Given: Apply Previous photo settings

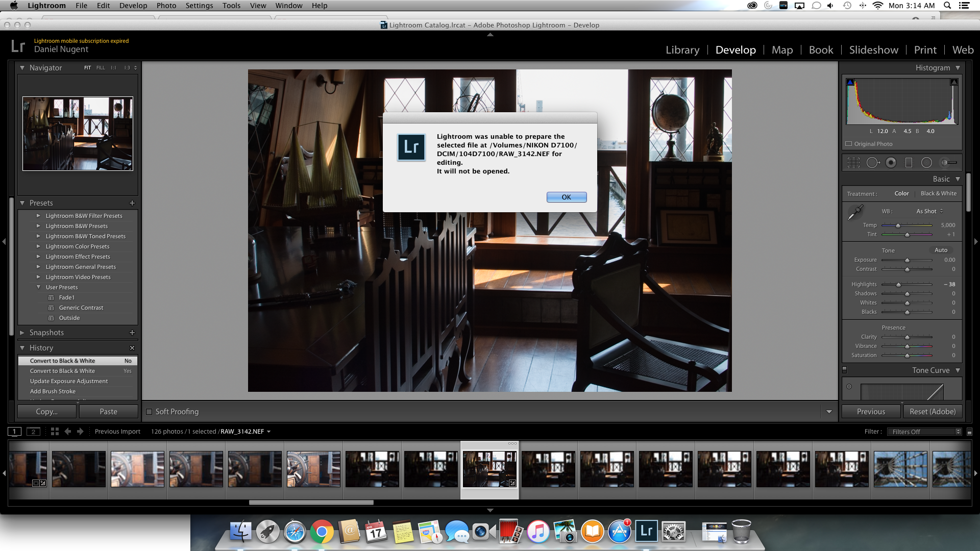Looking at the screenshot, I should tap(871, 412).
